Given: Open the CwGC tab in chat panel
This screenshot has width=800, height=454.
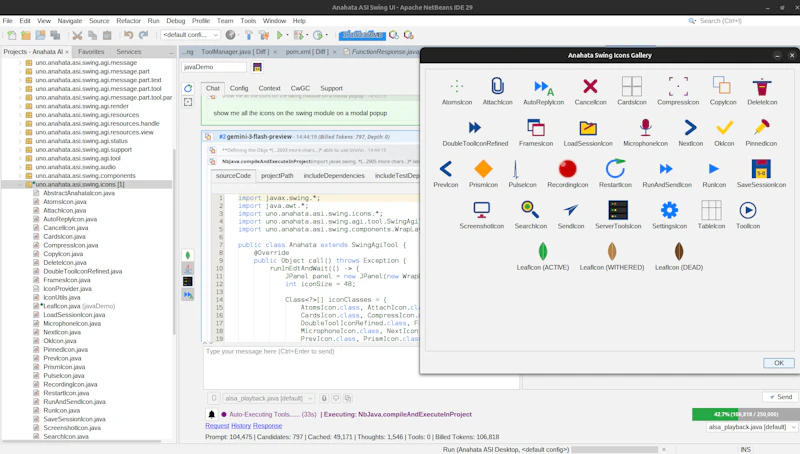Looking at the screenshot, I should 300,88.
